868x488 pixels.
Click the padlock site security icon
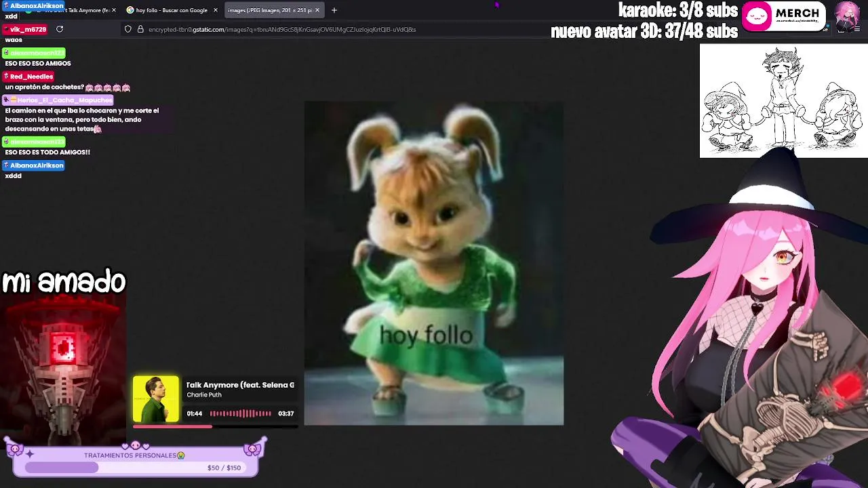[x=140, y=29]
